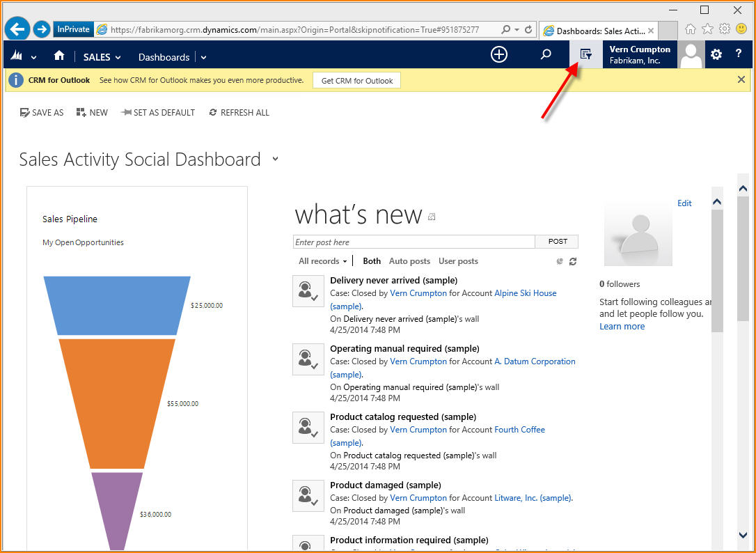Click the Enter post here field

click(x=414, y=242)
